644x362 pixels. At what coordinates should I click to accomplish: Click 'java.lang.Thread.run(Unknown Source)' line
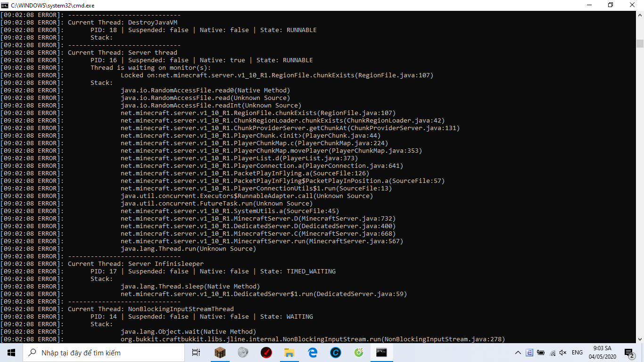pos(189,248)
